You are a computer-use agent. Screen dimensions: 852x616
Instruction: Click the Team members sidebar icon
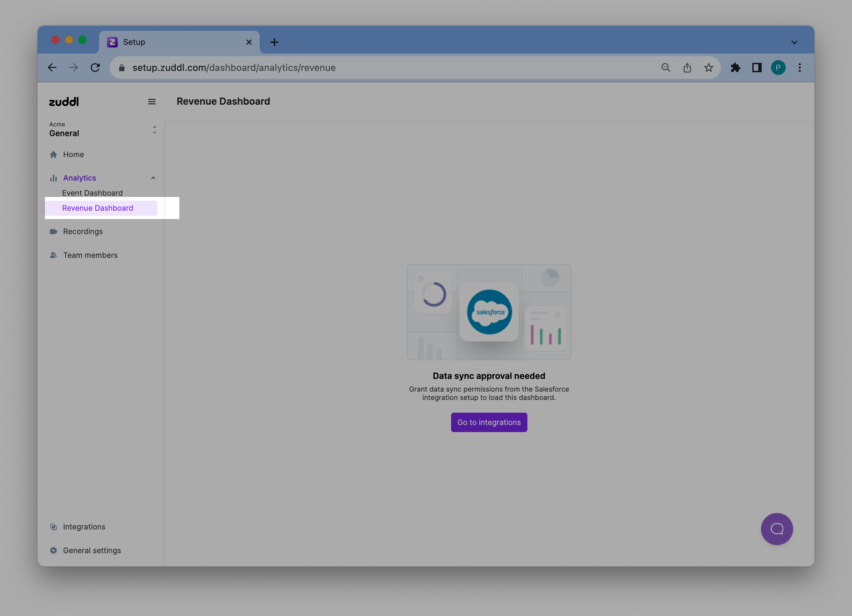(53, 254)
